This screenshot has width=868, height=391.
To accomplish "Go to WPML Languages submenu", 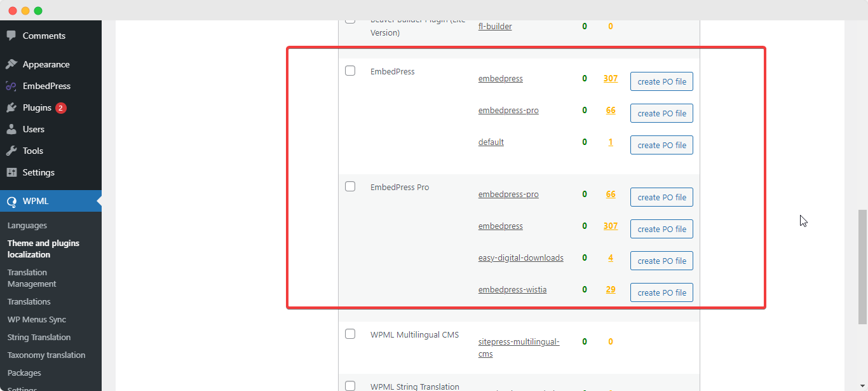I will click(27, 226).
